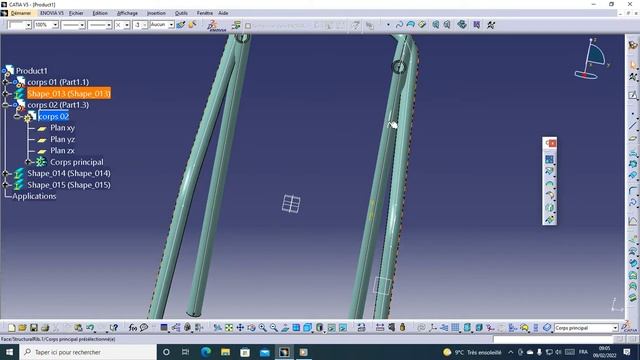
Task: Click the Enovia icon in top toolbar
Action: 216,25
